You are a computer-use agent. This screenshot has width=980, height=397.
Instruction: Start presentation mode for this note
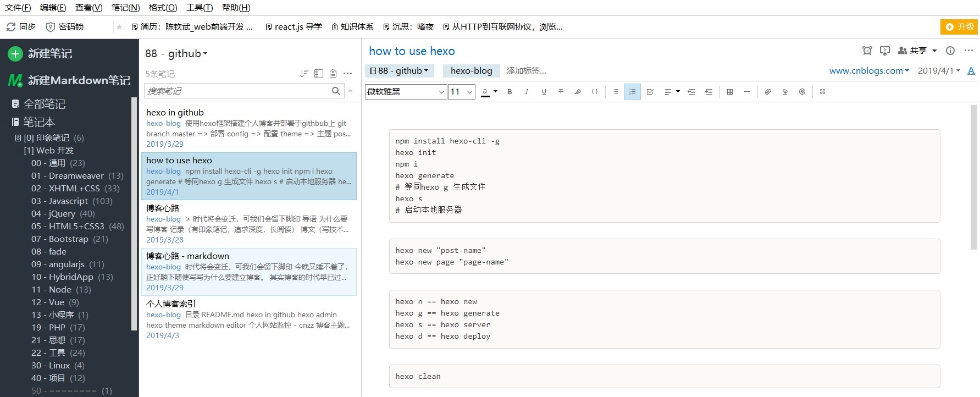click(885, 51)
